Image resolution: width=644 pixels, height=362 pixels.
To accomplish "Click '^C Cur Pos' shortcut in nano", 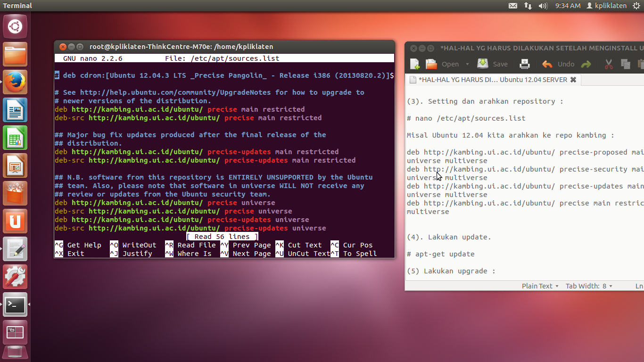I will [351, 245].
